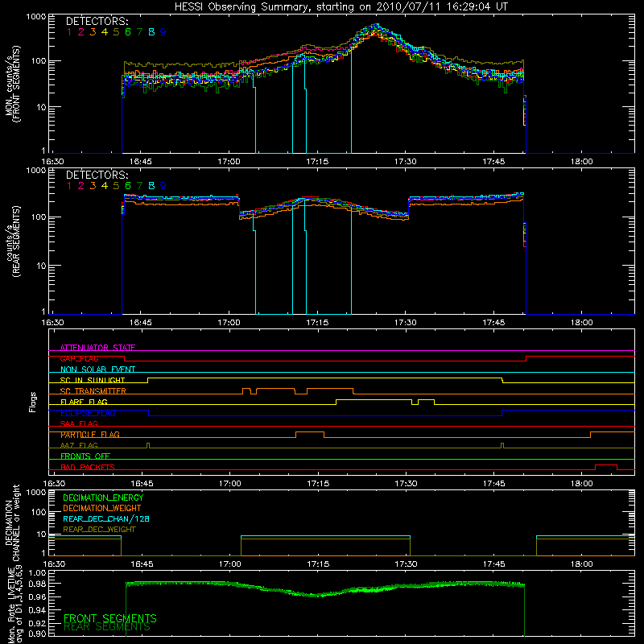Select the SC_IN_SUNLIGHT flag label
The height and width of the screenshot is (644, 644).
(93, 381)
